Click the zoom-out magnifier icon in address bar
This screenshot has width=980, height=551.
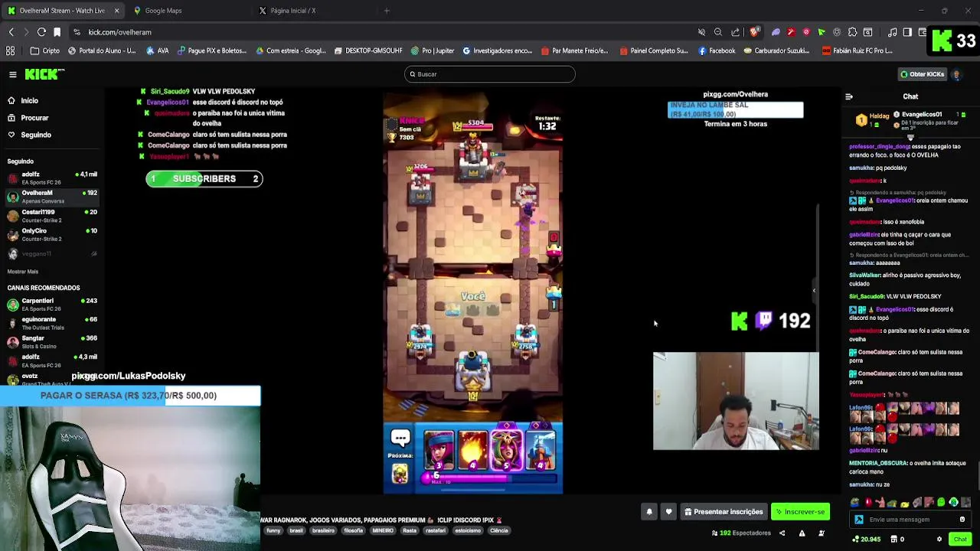(718, 32)
